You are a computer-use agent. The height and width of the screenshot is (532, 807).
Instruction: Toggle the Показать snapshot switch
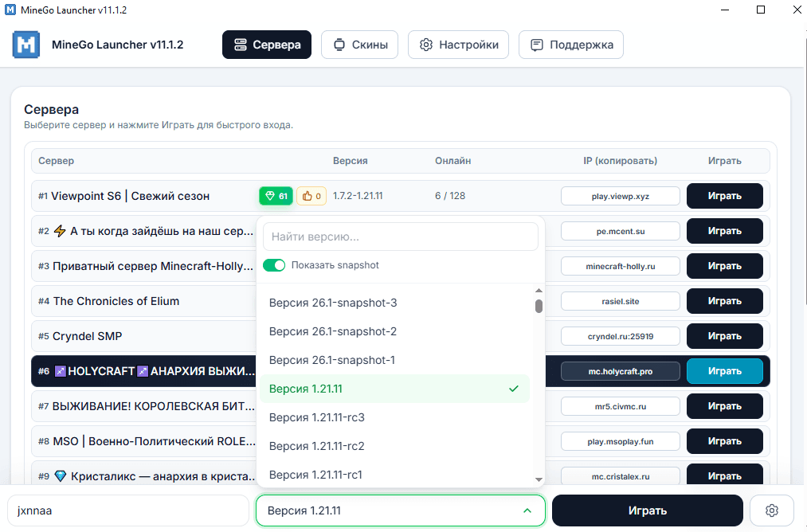274,265
